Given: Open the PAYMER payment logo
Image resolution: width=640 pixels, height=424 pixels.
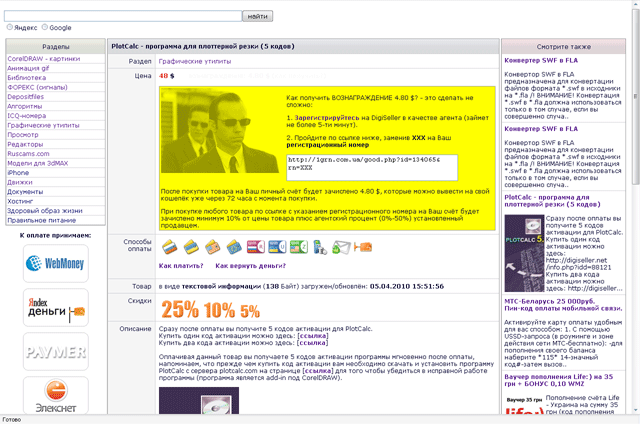Looking at the screenshot, I should (x=56, y=351).
